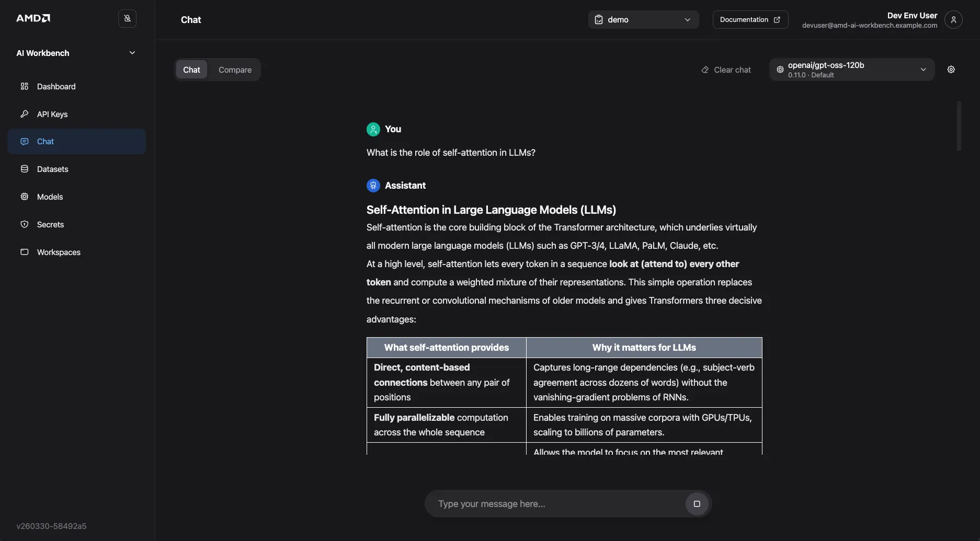
Task: Click heading Self-Attention in Large Language Models
Action: click(x=491, y=210)
